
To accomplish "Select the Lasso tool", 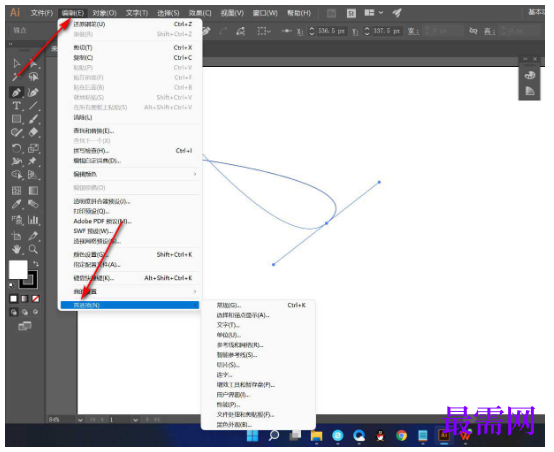I will (34, 77).
